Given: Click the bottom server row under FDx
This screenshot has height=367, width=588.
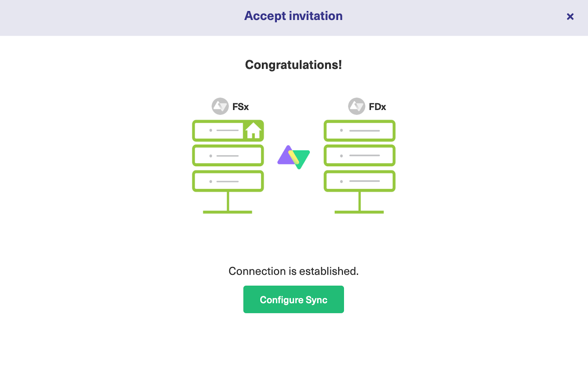Looking at the screenshot, I should (359, 181).
